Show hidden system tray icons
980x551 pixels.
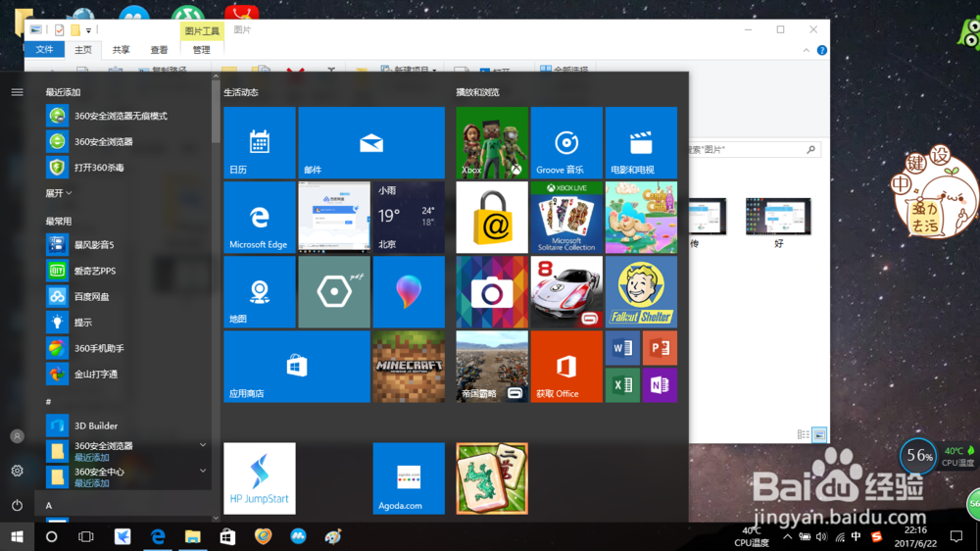(788, 536)
